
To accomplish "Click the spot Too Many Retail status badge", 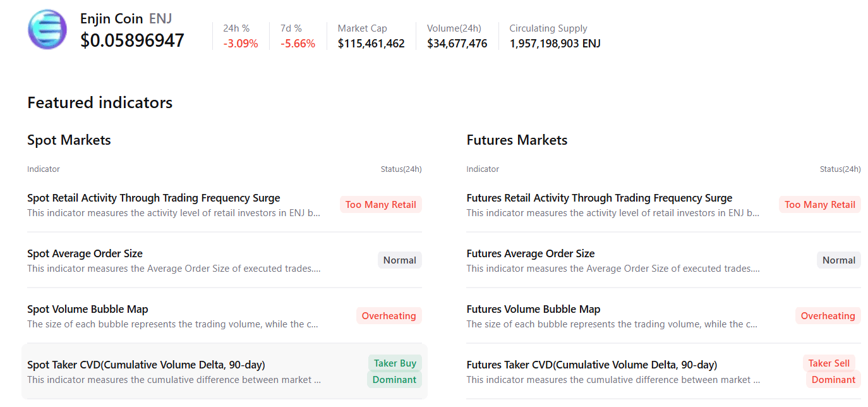I will click(x=380, y=205).
